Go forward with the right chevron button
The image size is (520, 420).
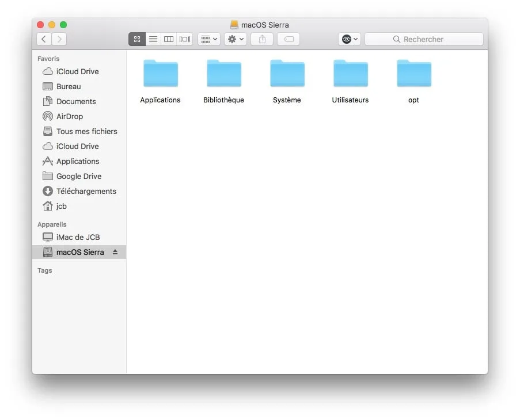tap(59, 39)
